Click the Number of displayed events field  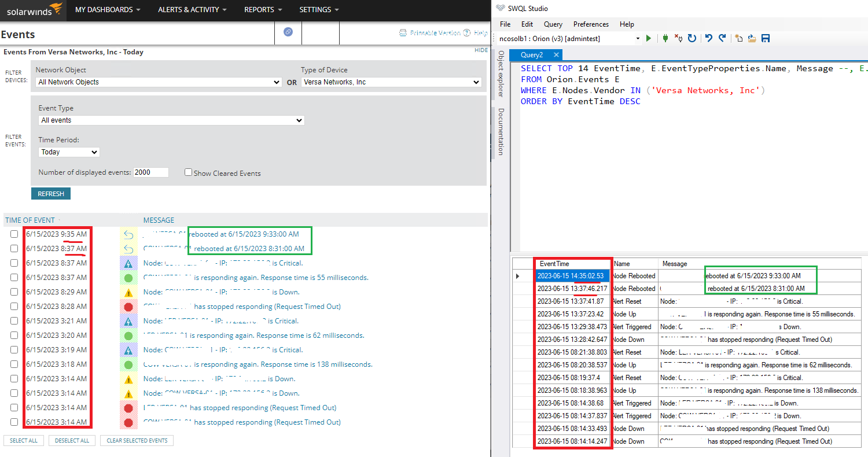click(x=151, y=172)
